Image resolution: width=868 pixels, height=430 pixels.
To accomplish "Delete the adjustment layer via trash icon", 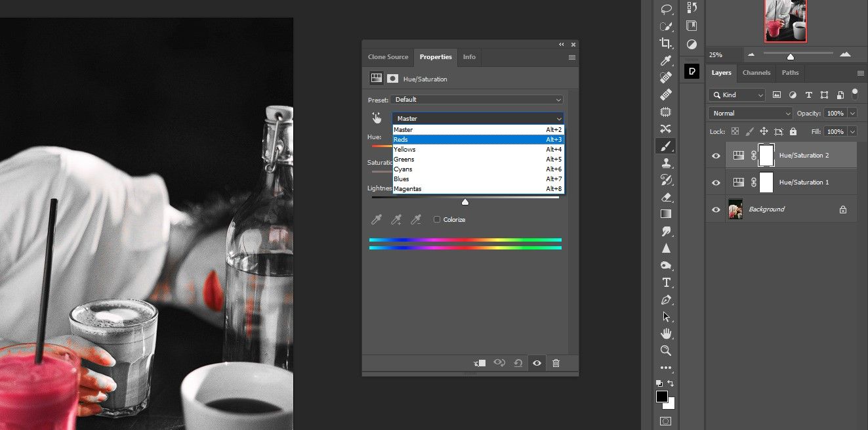I will (556, 362).
